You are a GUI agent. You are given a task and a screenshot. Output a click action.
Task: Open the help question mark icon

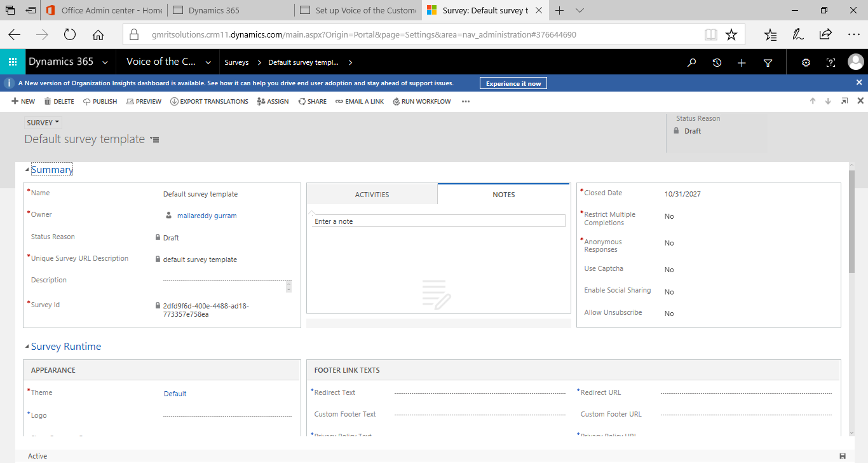pyautogui.click(x=831, y=62)
